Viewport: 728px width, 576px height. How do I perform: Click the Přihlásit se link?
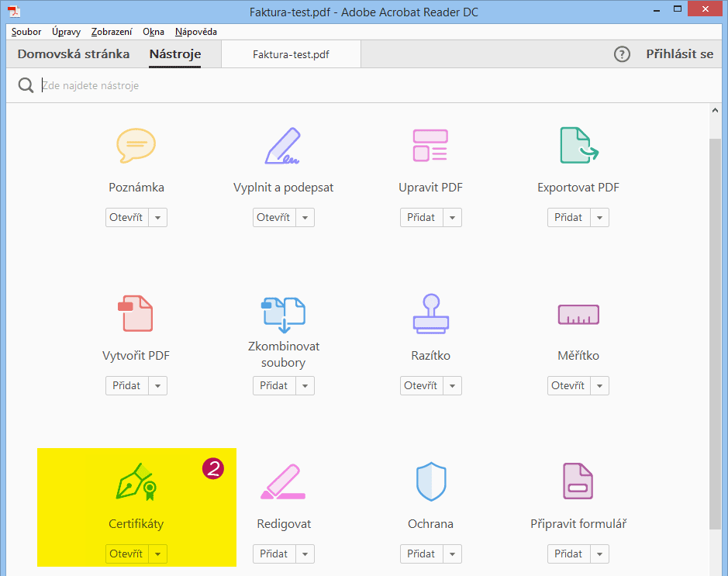click(x=680, y=53)
